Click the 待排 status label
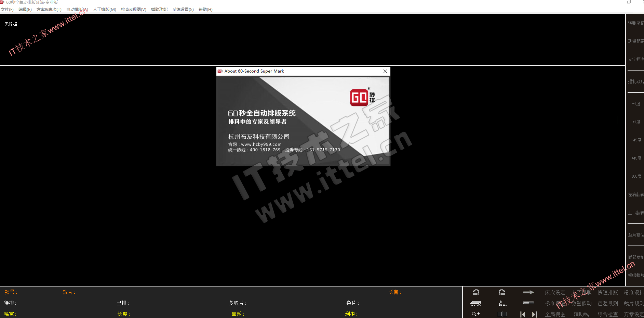 click(10, 303)
